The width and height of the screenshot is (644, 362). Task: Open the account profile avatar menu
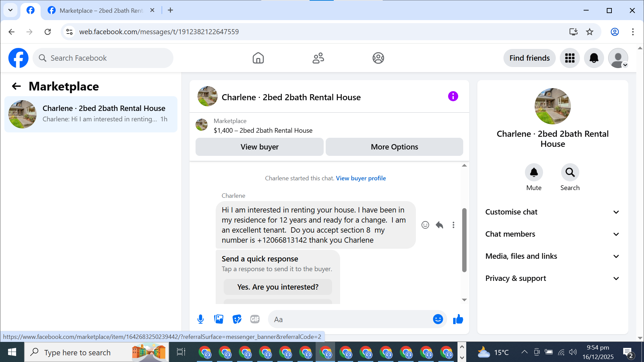click(x=618, y=58)
